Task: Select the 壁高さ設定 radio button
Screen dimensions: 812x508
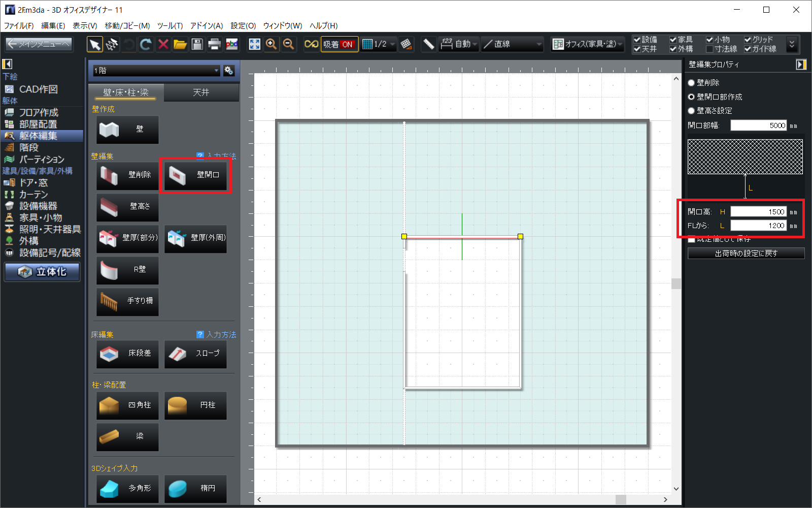Action: [x=691, y=111]
